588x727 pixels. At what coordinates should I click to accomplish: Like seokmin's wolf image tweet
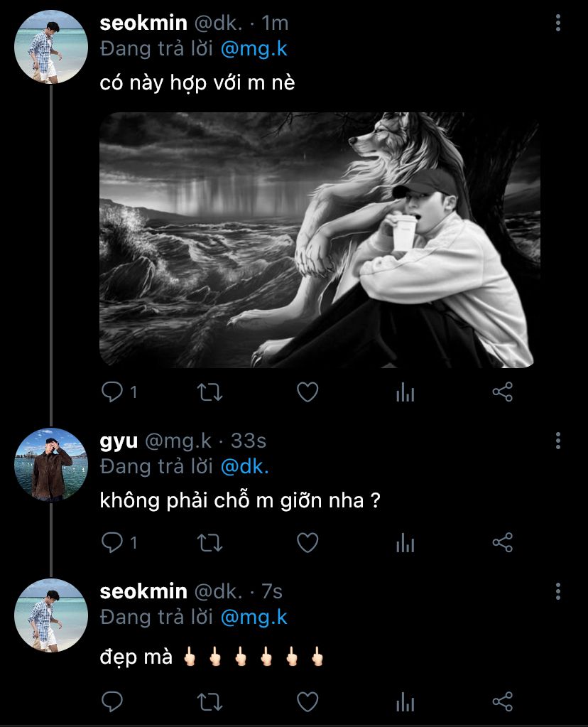(307, 392)
